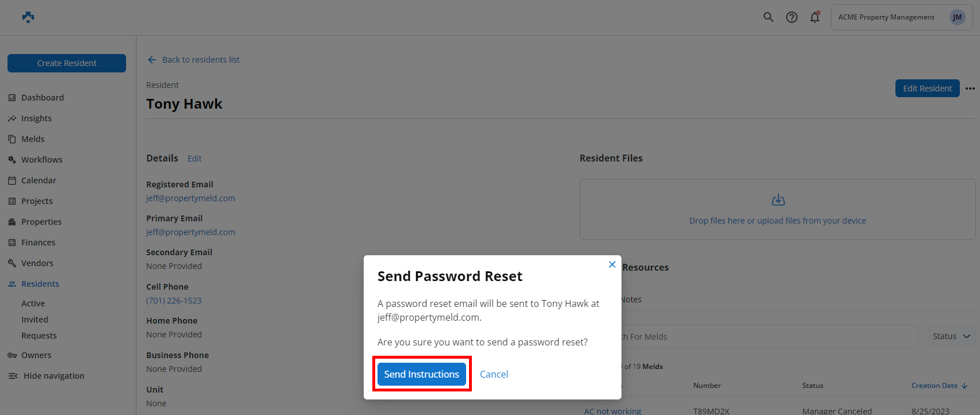Image resolution: width=980 pixels, height=415 pixels.
Task: Open the three-dot resident options menu
Action: pyautogui.click(x=970, y=89)
